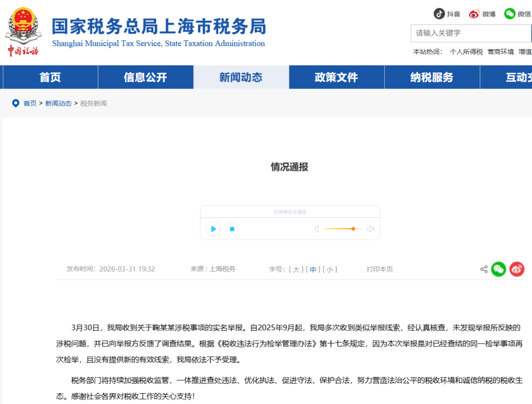Share to WeChat via the green round icon
The width and height of the screenshot is (532, 404).
499,269
